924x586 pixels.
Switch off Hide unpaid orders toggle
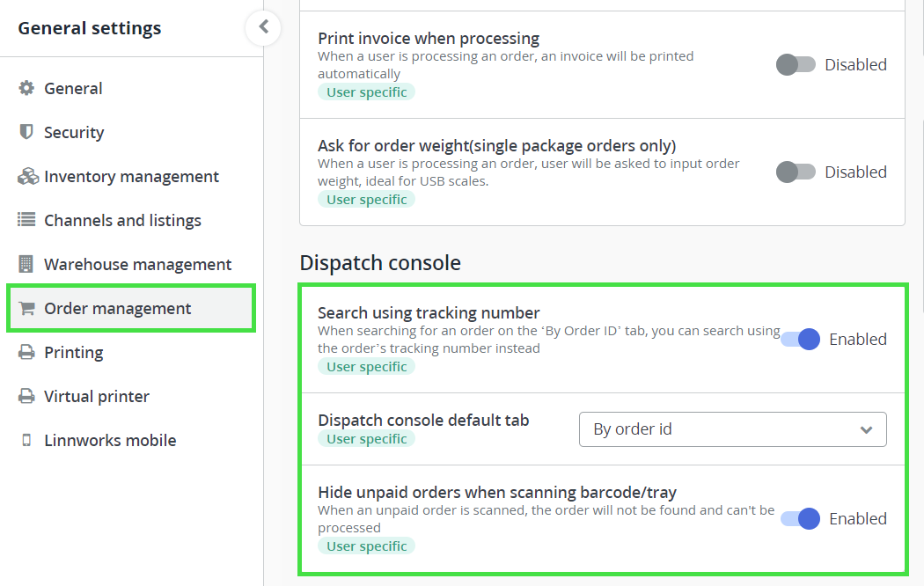[x=801, y=519]
